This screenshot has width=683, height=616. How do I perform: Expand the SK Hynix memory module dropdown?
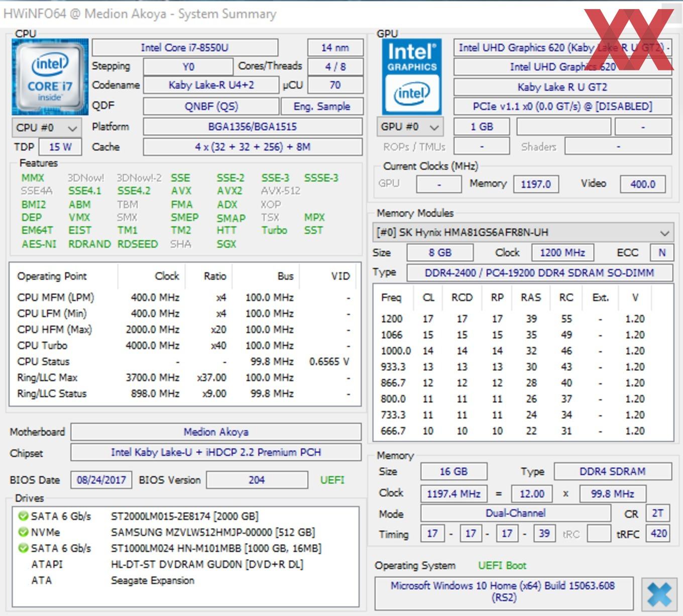[523, 233]
